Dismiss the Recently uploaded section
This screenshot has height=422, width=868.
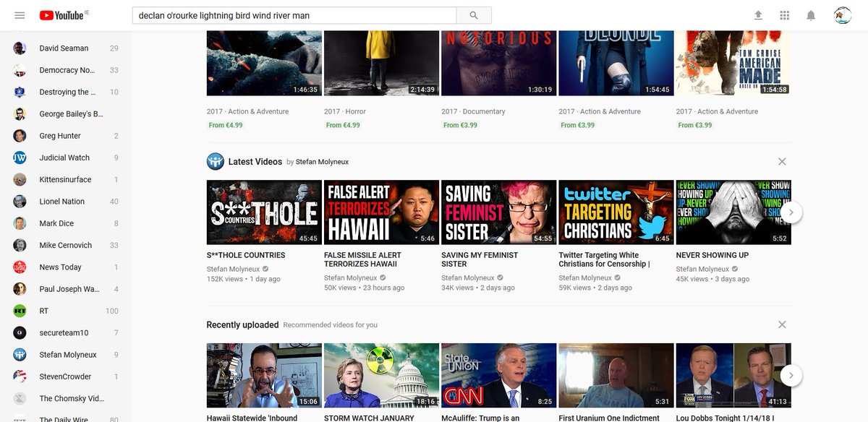tap(782, 325)
